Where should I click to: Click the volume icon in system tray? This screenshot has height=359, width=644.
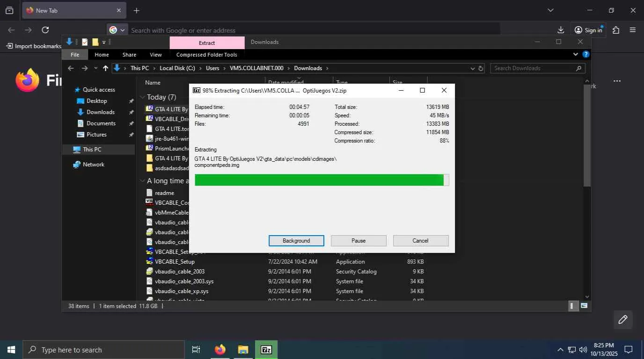[x=583, y=350]
